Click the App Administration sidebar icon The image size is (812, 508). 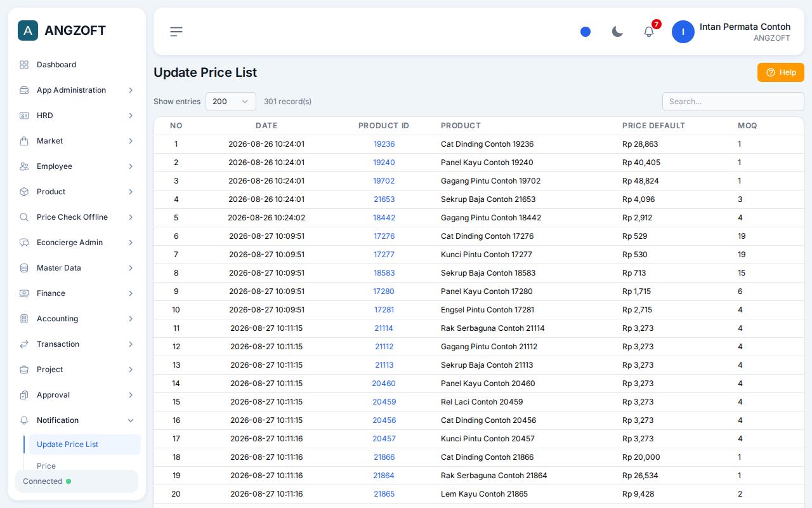pyautogui.click(x=24, y=90)
